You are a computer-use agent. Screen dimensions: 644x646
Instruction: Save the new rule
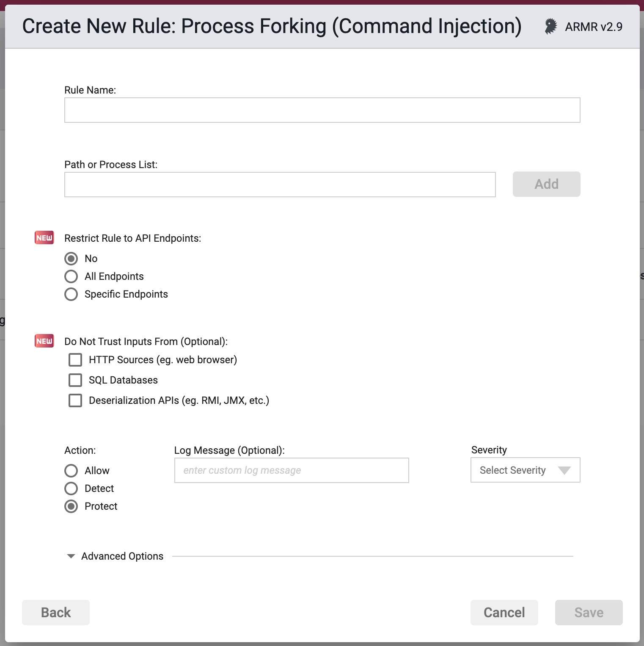(x=589, y=613)
